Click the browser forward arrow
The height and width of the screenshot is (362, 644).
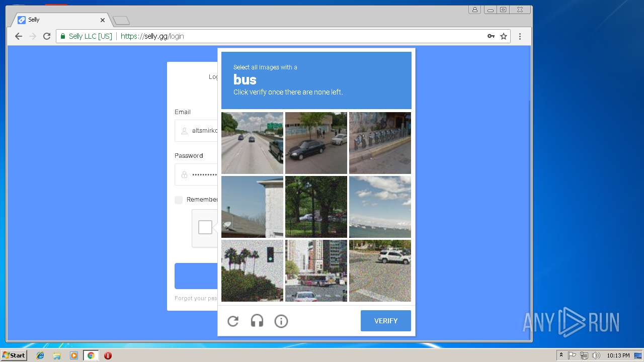coord(33,36)
